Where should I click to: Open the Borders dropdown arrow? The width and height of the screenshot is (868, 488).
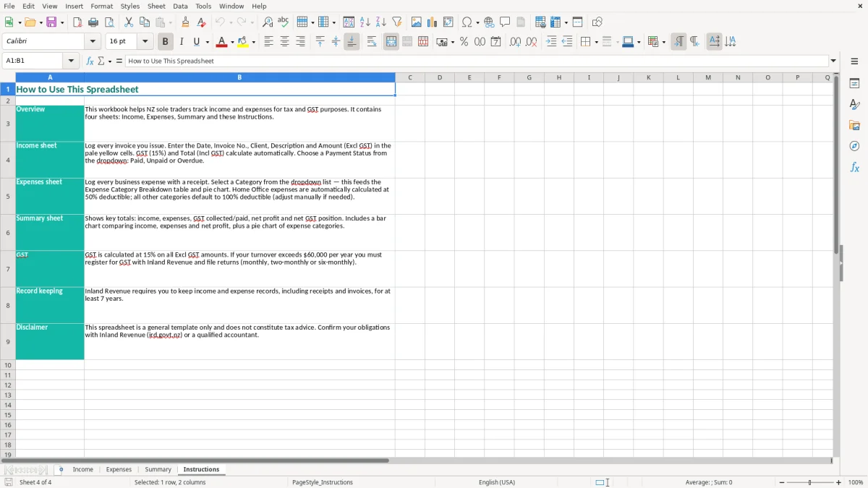596,42
